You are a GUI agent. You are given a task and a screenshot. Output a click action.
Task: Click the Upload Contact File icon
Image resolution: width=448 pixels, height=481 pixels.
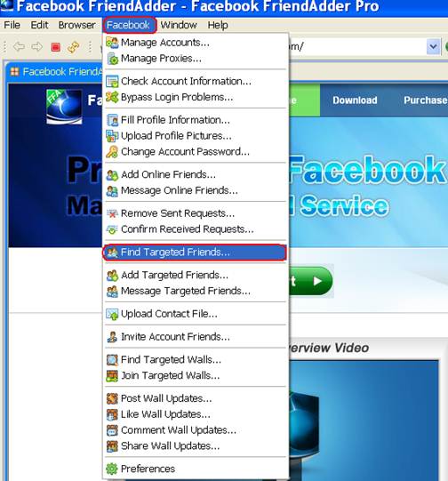112,314
